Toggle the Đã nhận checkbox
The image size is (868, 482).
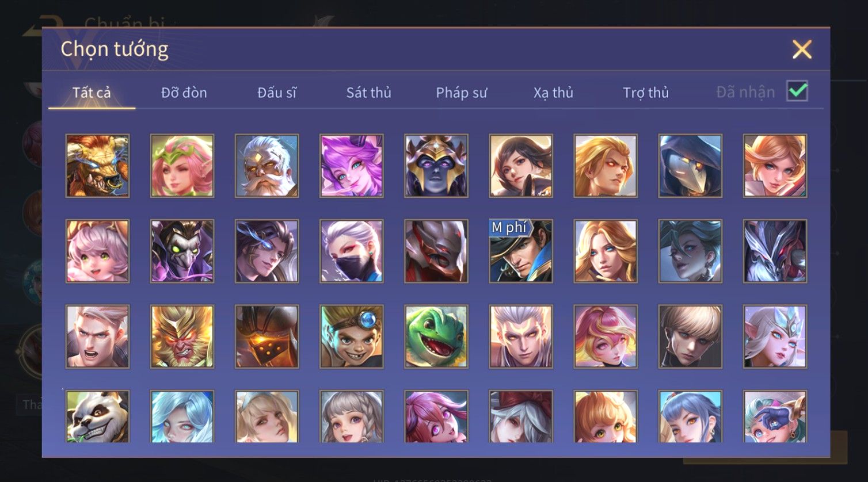(x=797, y=91)
